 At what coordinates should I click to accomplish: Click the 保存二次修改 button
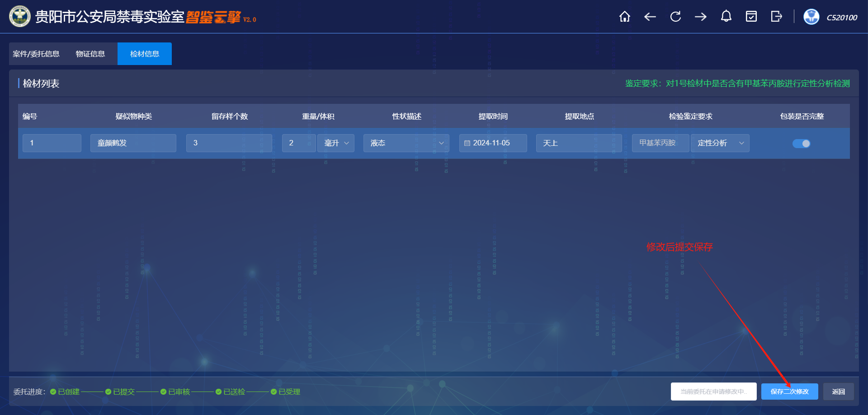(789, 392)
